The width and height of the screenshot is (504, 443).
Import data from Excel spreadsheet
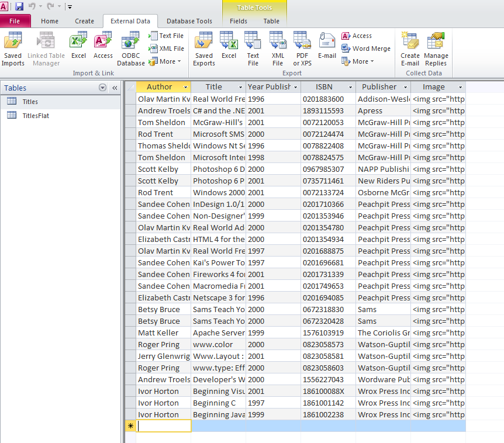pos(78,46)
